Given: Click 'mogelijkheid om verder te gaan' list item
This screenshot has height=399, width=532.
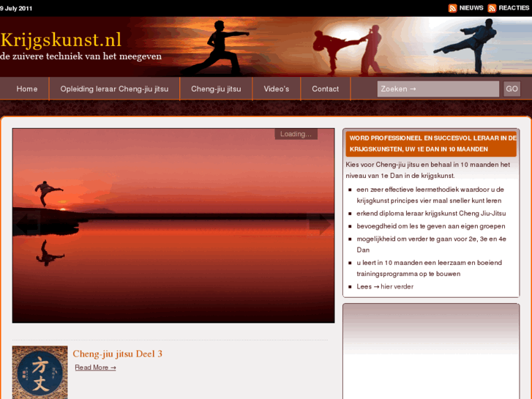Looking at the screenshot, I should (431, 245).
